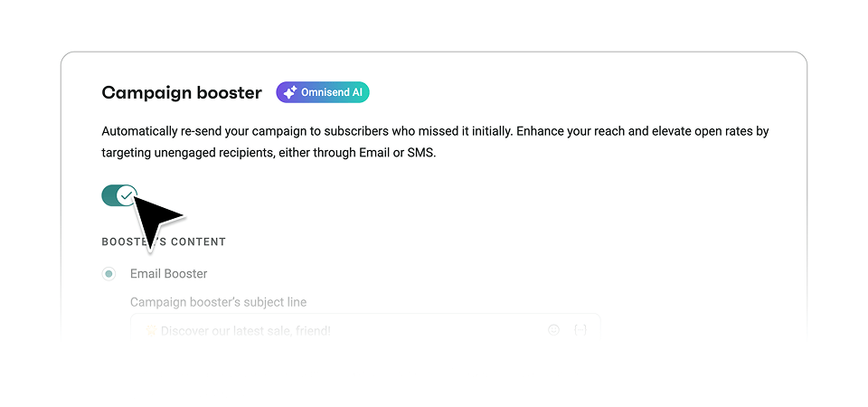Click the green track of the booster switch
Screen dimensions: 868x407
pyautogui.click(x=108, y=195)
